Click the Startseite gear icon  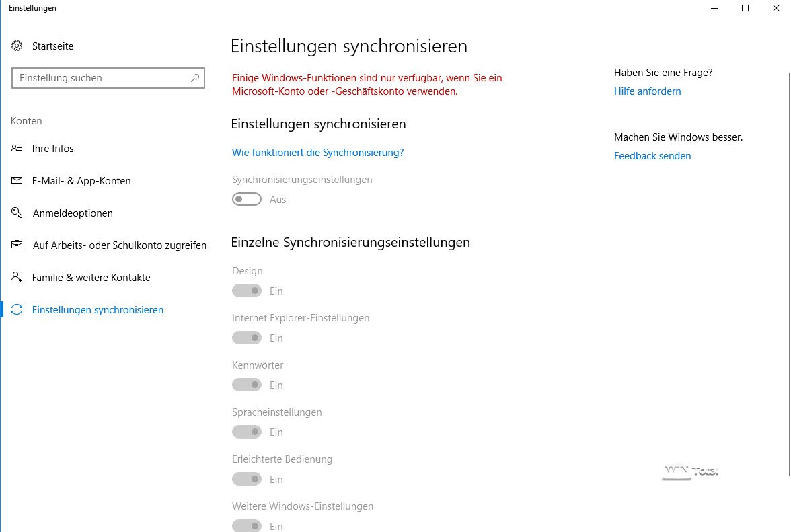[x=17, y=46]
